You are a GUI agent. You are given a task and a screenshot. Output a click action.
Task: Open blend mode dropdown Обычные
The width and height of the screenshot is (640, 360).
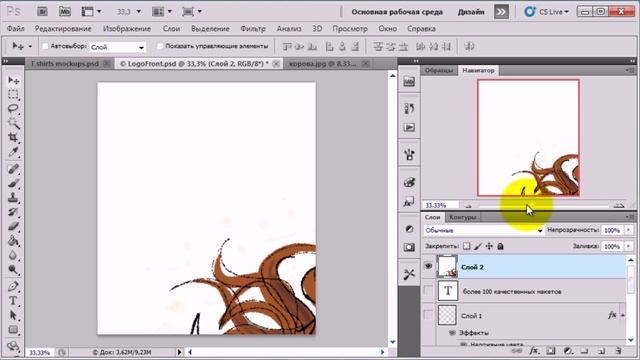coord(483,231)
